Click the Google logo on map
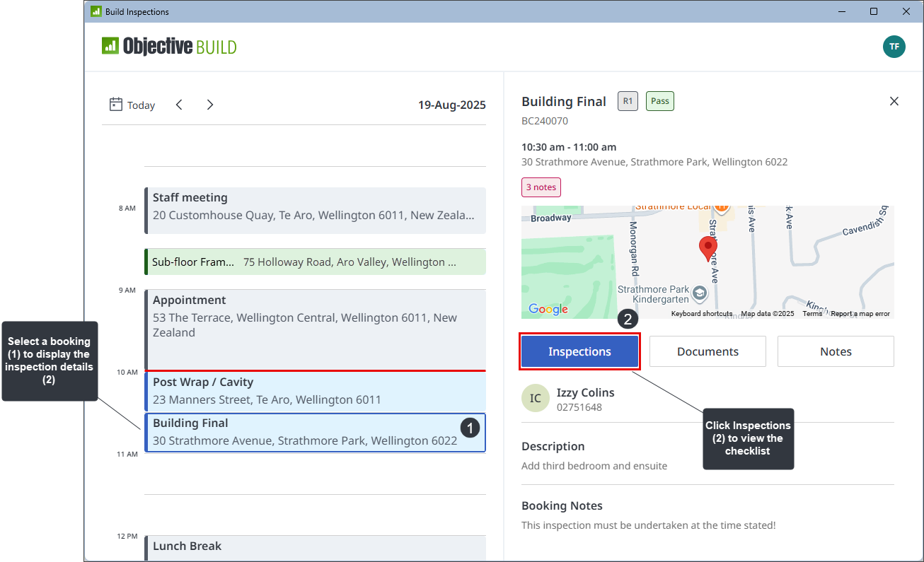The height and width of the screenshot is (562, 924). point(548,309)
